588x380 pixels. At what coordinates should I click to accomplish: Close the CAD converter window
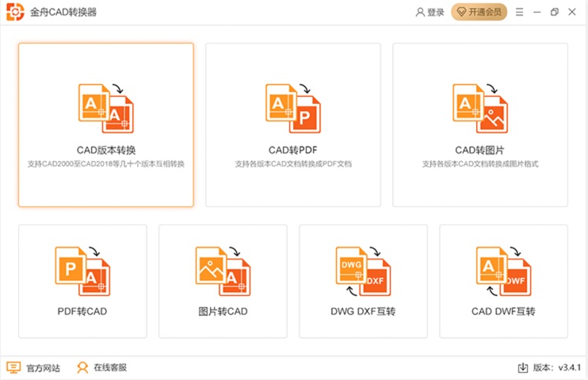(x=572, y=13)
